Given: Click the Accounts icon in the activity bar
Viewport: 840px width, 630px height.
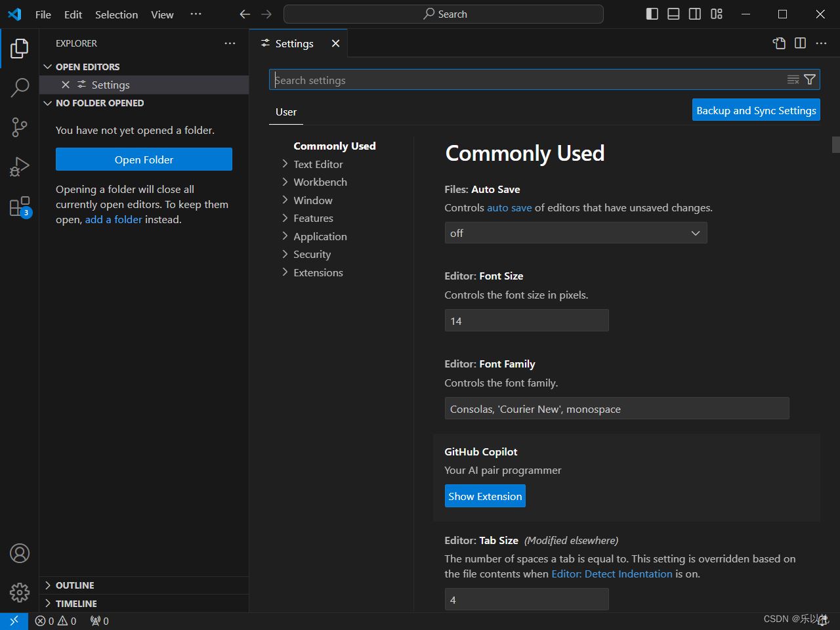Looking at the screenshot, I should pyautogui.click(x=20, y=553).
